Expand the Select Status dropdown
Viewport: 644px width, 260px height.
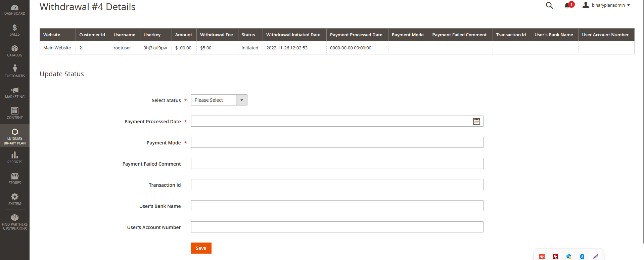click(219, 100)
